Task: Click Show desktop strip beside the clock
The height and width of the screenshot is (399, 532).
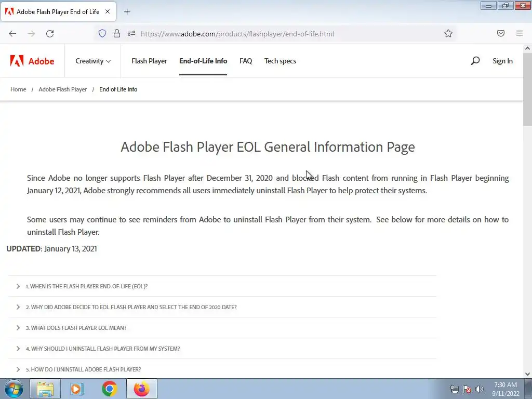Action: (529, 389)
